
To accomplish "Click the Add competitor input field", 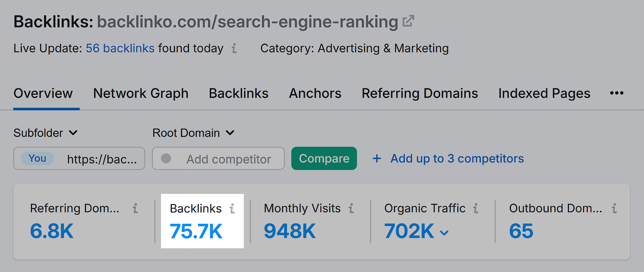I will tap(228, 159).
